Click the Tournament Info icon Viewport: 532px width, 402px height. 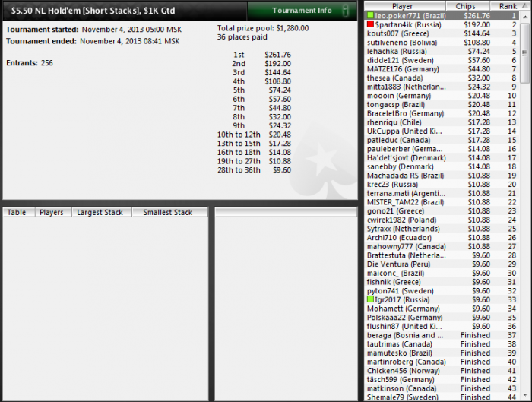click(x=345, y=11)
